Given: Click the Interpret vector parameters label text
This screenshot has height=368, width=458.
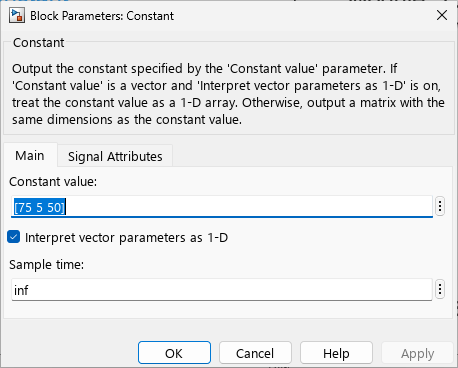Looking at the screenshot, I should pos(126,238).
